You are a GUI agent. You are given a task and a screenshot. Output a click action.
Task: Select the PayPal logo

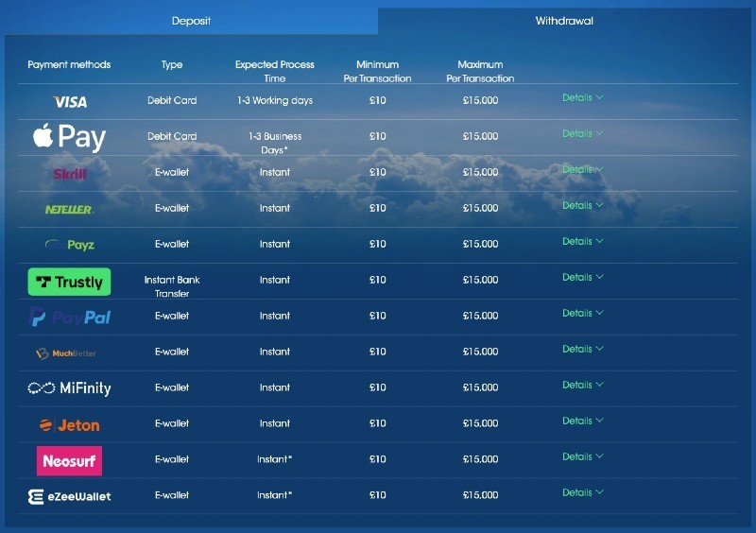[70, 318]
